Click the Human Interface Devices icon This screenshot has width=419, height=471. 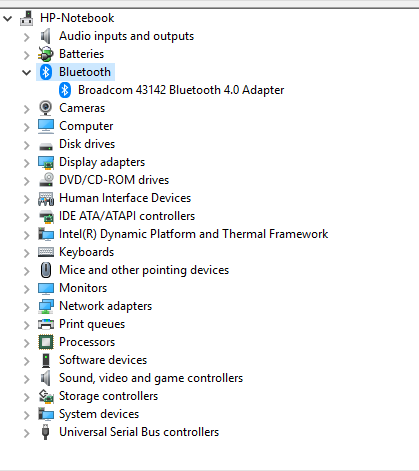point(46,198)
